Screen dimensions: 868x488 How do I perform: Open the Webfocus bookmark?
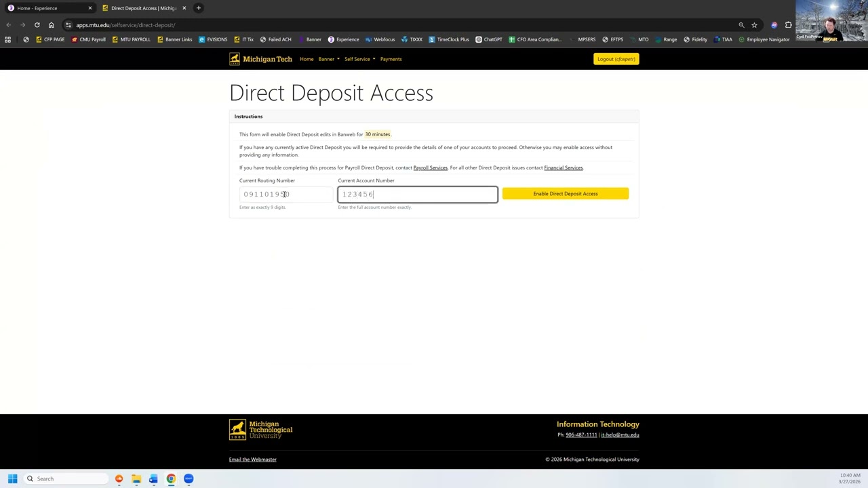380,39
